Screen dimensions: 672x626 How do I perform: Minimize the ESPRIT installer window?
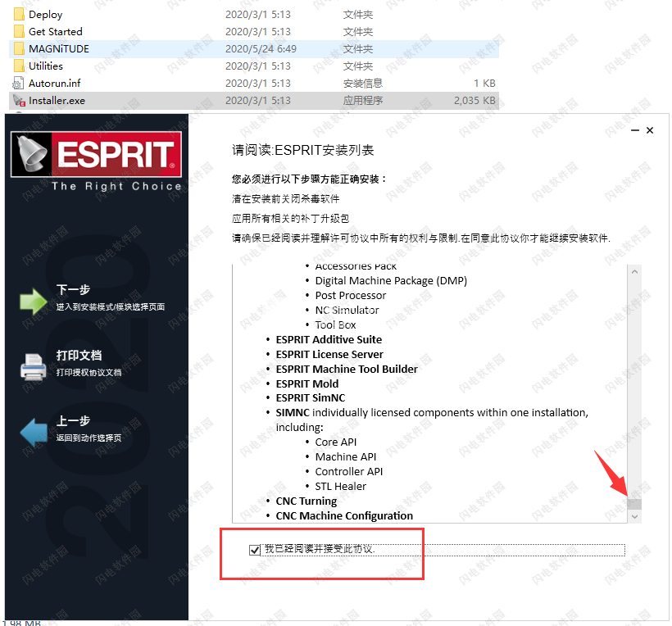[x=635, y=130]
